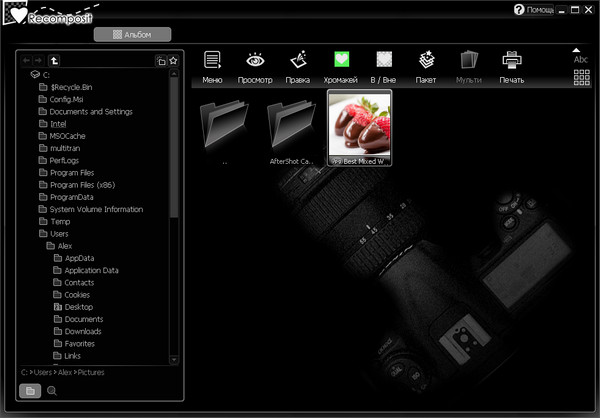Add current folder to favorites star
This screenshot has height=418, width=600.
tap(173, 60)
